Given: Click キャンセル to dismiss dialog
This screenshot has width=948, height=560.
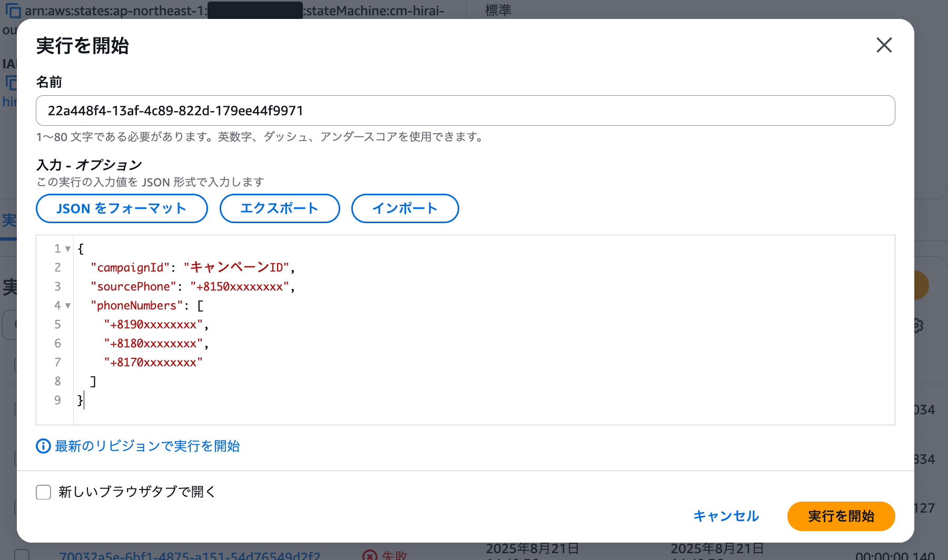Looking at the screenshot, I should coord(726,516).
